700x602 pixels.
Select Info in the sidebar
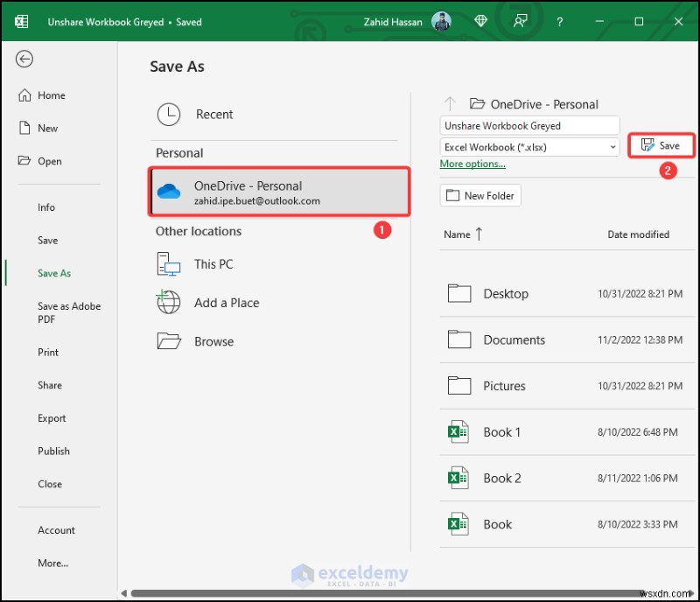46,207
